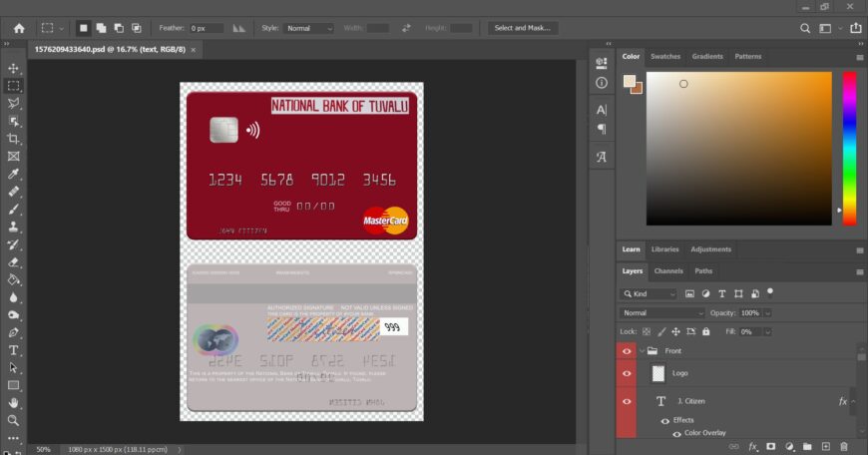Switch to the Patterns tab
868x455 pixels.
(x=748, y=57)
